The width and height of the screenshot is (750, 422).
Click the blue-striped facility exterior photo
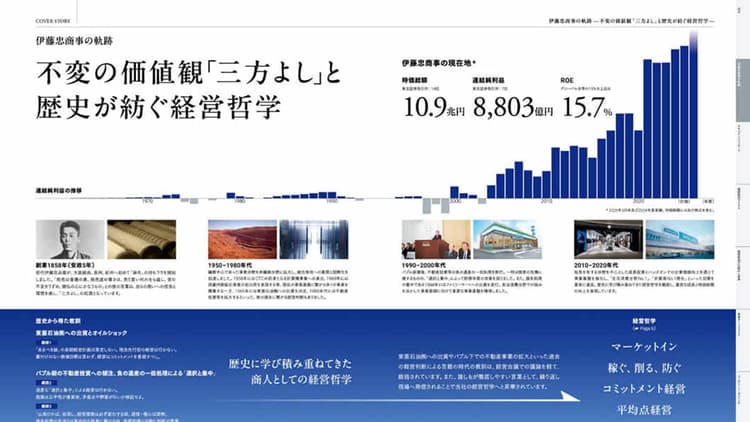click(680, 240)
